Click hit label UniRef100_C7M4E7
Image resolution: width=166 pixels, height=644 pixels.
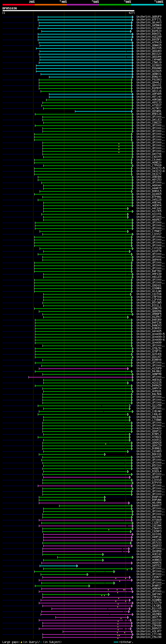[149, 231]
